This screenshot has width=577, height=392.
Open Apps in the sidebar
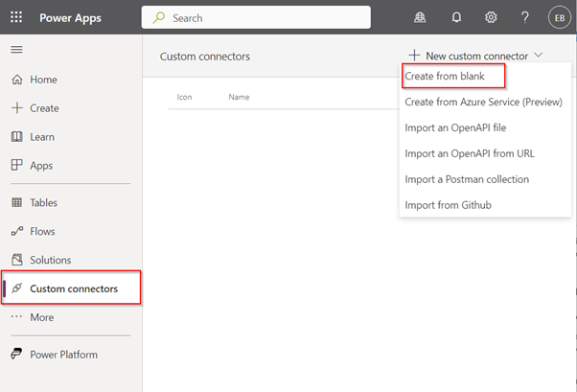41,166
